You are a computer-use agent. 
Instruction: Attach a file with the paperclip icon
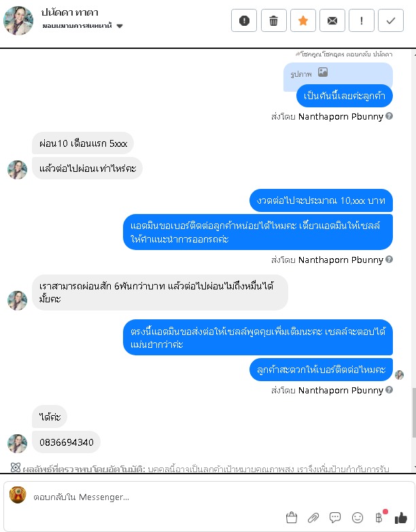click(x=313, y=518)
